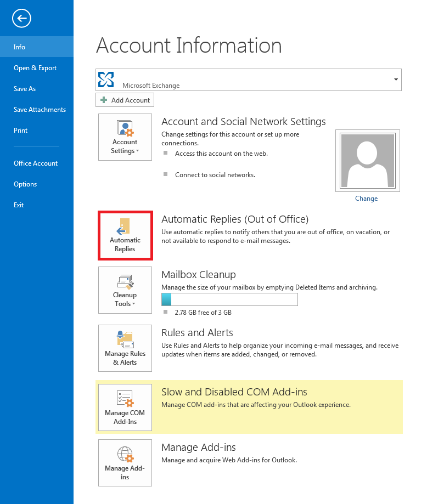Click the Add Account button
This screenshot has height=504, width=427.
pyautogui.click(x=125, y=100)
